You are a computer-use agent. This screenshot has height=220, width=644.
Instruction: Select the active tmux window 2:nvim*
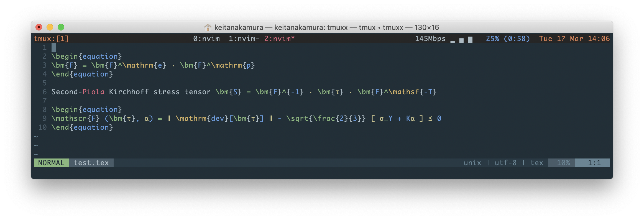pos(279,39)
